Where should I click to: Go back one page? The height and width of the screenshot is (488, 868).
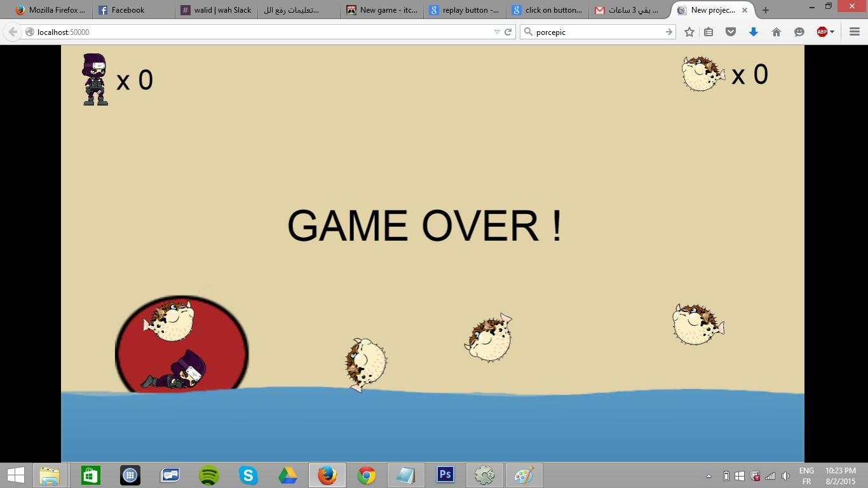tap(12, 32)
